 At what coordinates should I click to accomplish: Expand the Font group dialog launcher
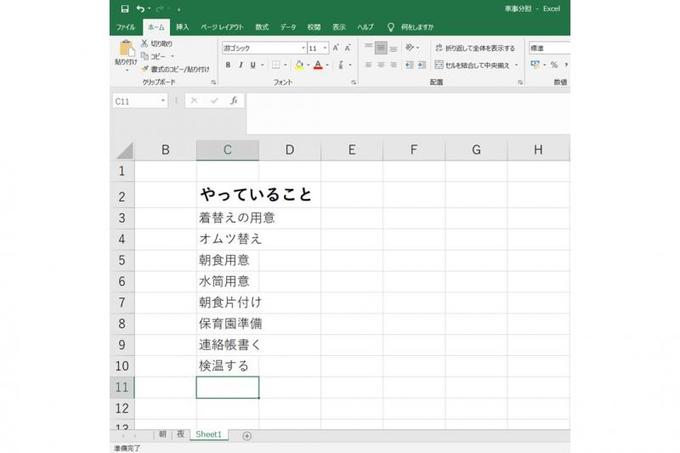pos(353,82)
